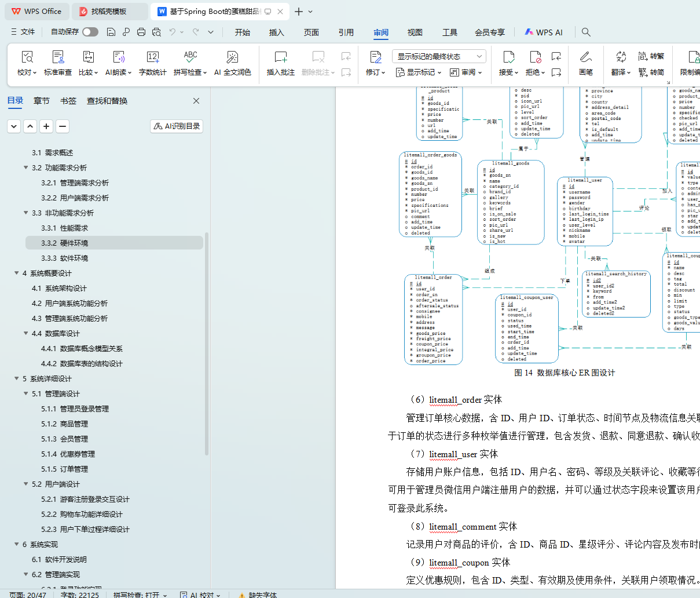Switch to the 视图 ribbon tab
The height and width of the screenshot is (598, 700).
tap(415, 32)
